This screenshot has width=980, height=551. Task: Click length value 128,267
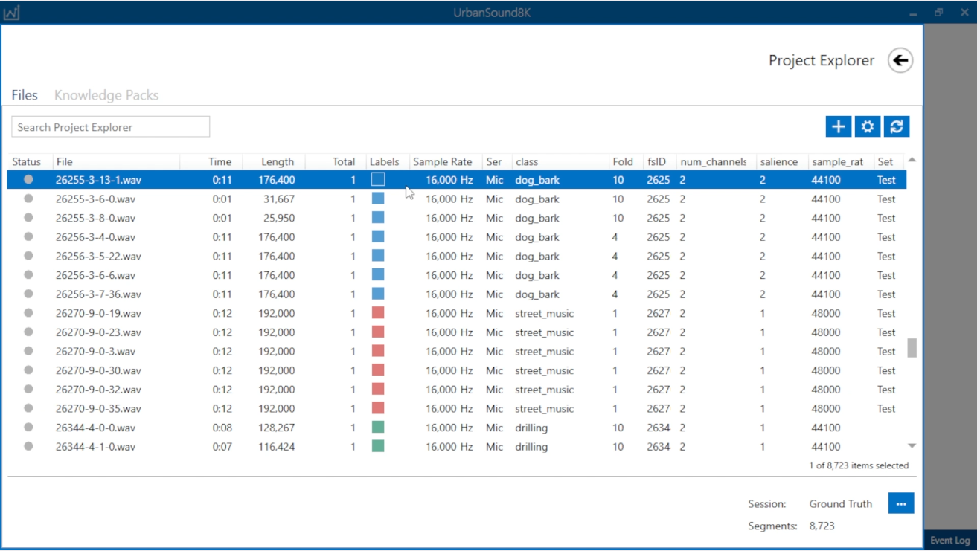pyautogui.click(x=277, y=428)
